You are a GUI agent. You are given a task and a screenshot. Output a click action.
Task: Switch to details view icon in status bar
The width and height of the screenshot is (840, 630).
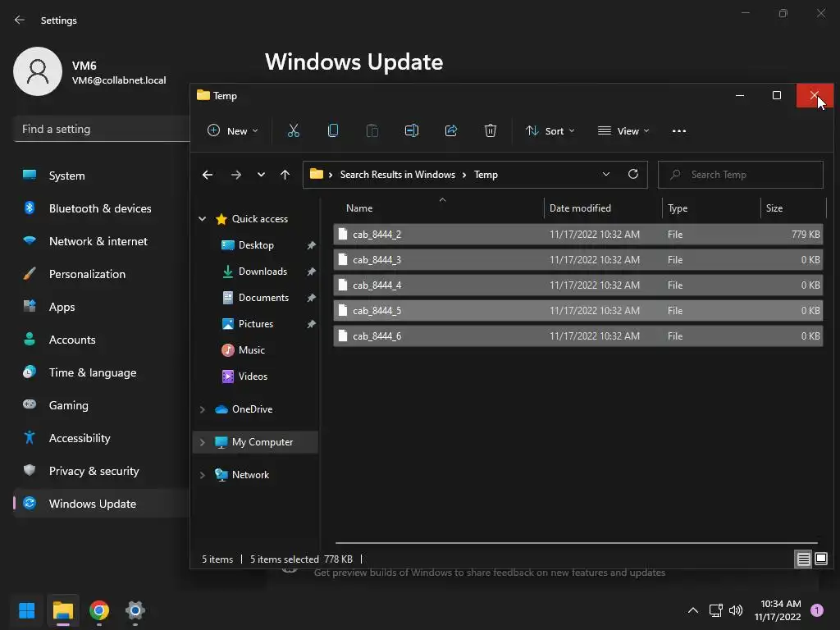804,559
